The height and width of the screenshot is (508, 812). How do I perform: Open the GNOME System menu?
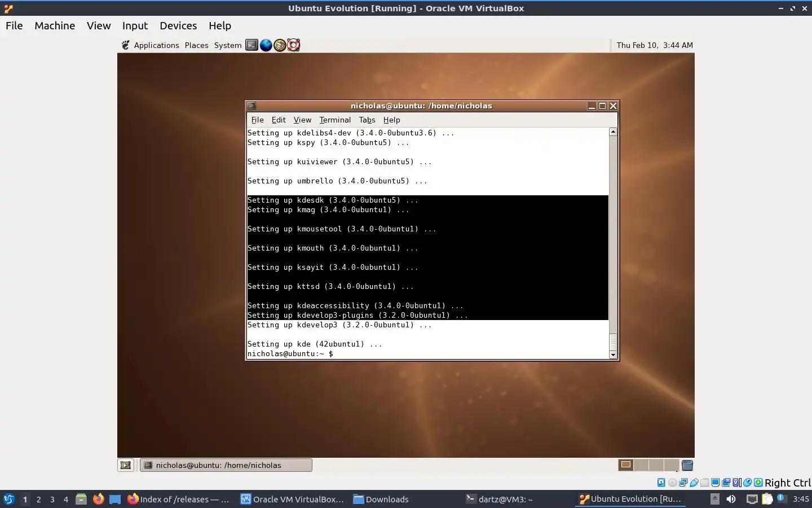pos(228,45)
